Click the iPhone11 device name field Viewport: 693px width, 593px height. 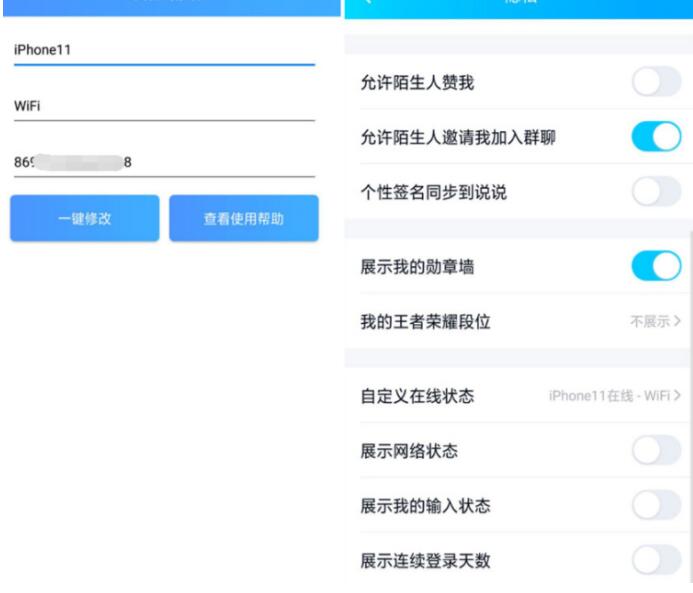[x=164, y=50]
